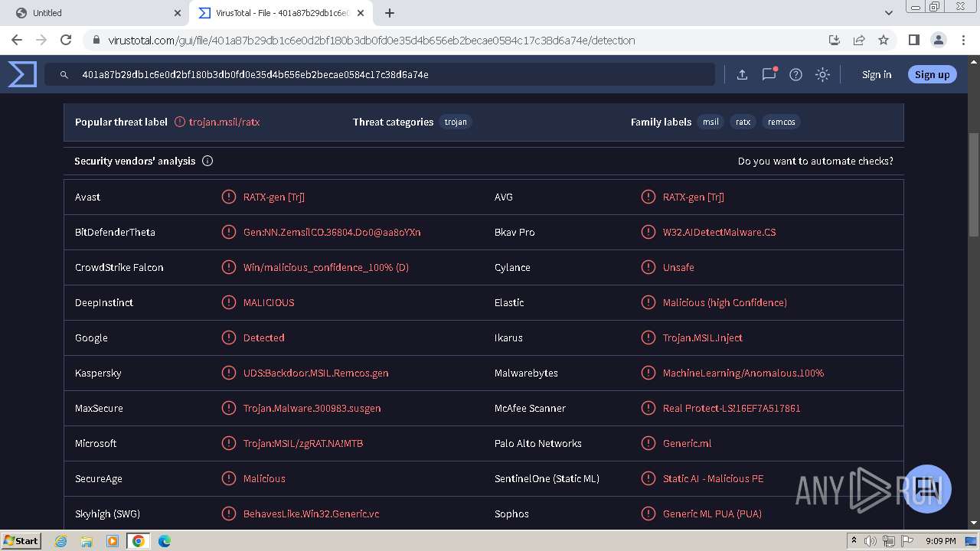
Task: Click the Trojan.MSIL.Inject result
Action: tap(702, 337)
